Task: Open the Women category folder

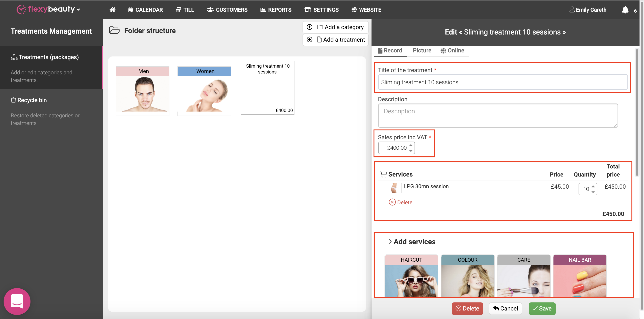Action: pyautogui.click(x=204, y=91)
